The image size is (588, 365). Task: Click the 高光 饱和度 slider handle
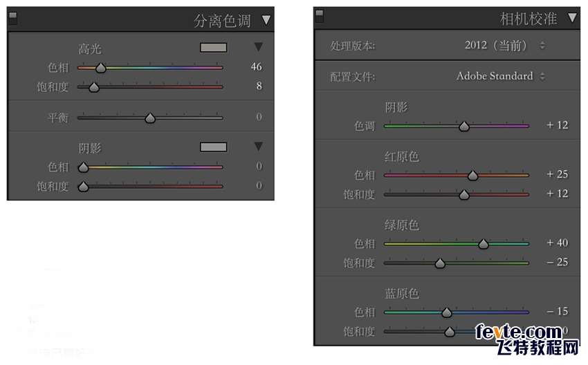point(94,87)
